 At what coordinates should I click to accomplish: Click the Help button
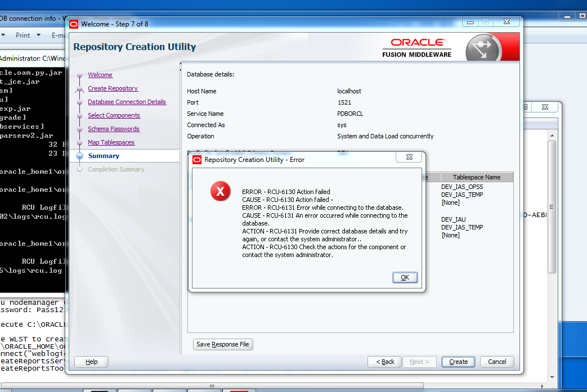pos(91,362)
